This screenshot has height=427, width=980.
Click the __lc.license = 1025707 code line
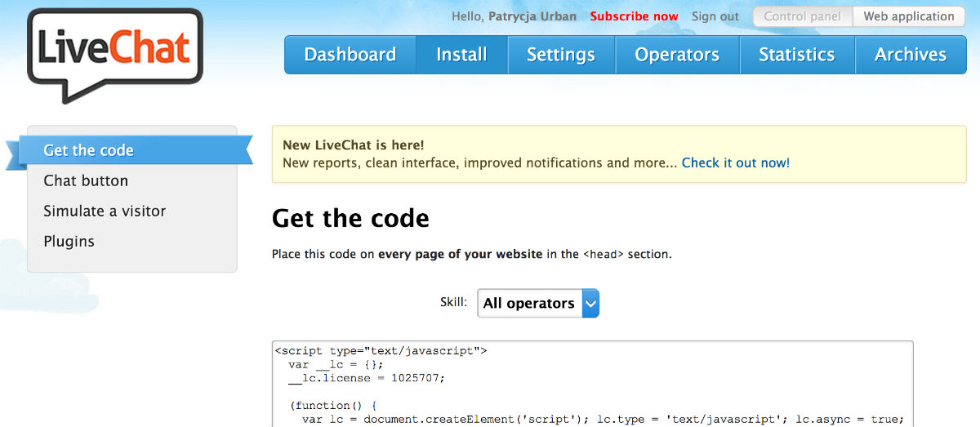[x=367, y=378]
